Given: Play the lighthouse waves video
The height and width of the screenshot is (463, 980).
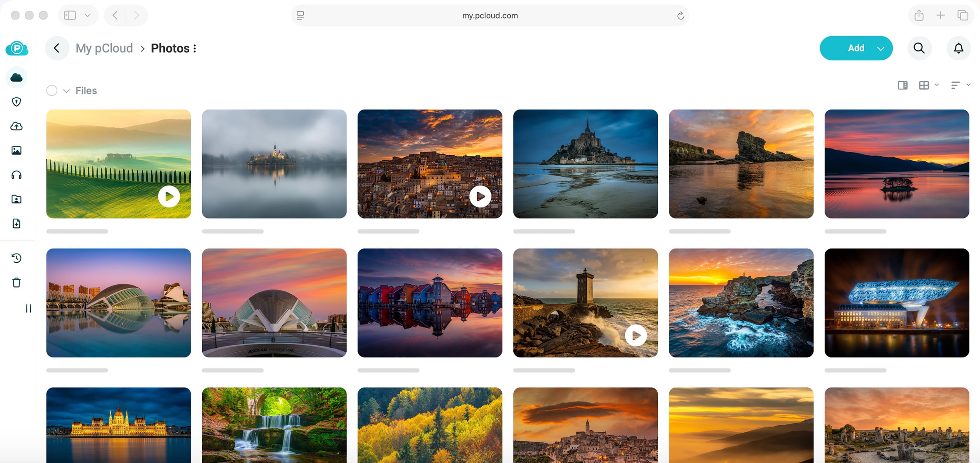Looking at the screenshot, I should 636,335.
